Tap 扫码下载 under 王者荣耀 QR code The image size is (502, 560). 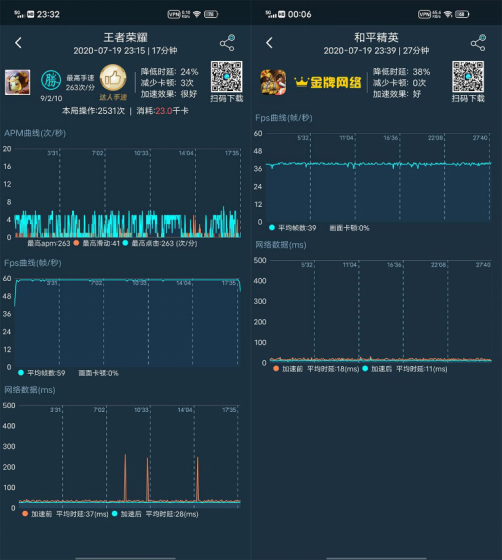pyautogui.click(x=227, y=99)
